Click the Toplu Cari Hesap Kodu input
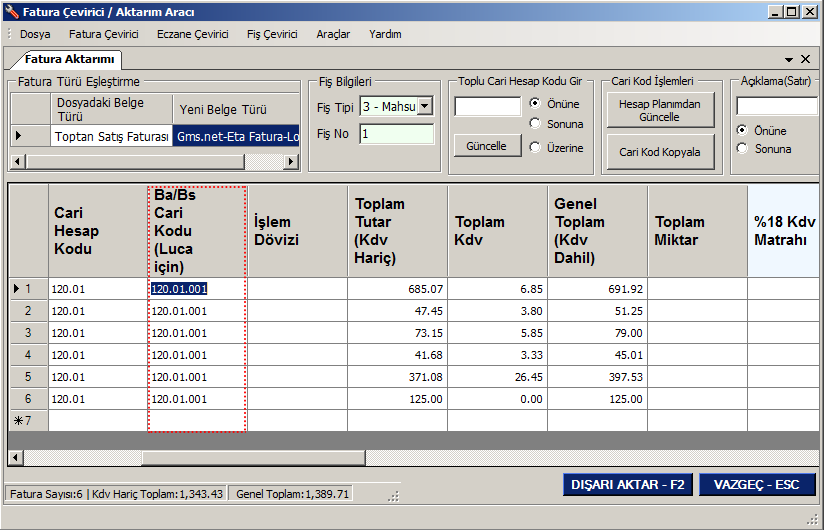824x530 pixels. coord(487,106)
